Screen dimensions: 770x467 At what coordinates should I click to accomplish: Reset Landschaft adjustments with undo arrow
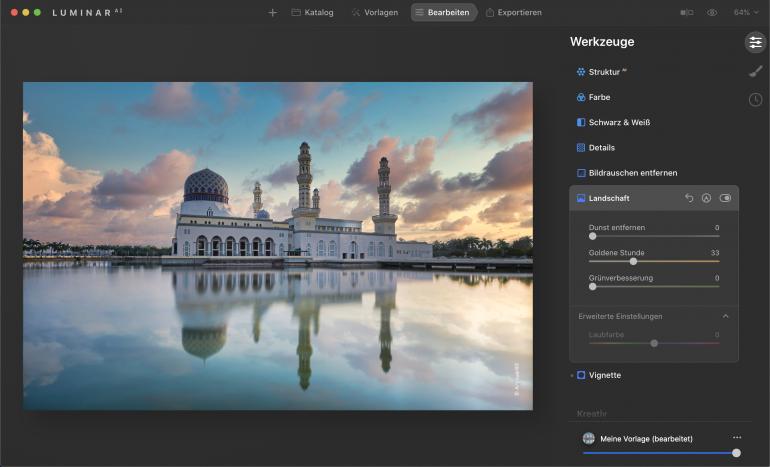coord(689,198)
